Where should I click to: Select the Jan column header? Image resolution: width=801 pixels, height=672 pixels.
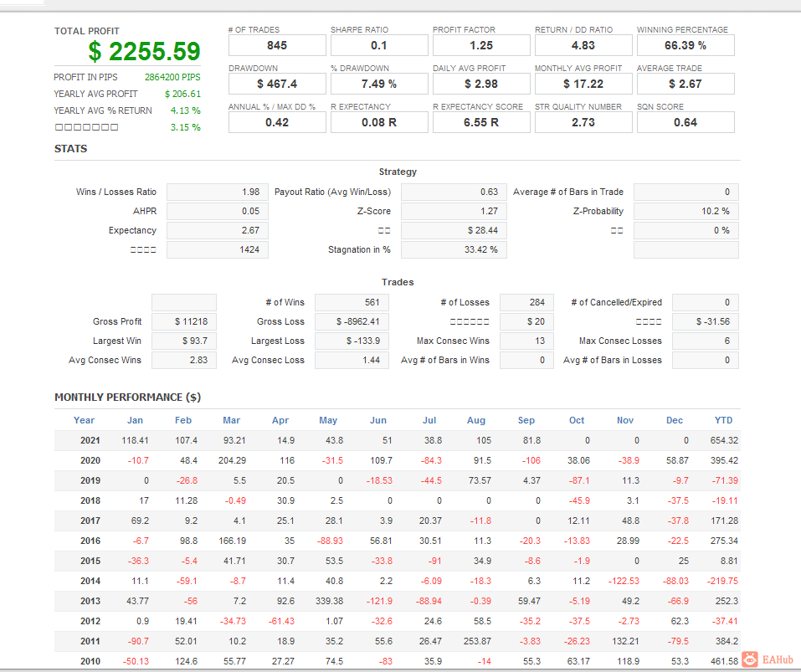point(135,420)
